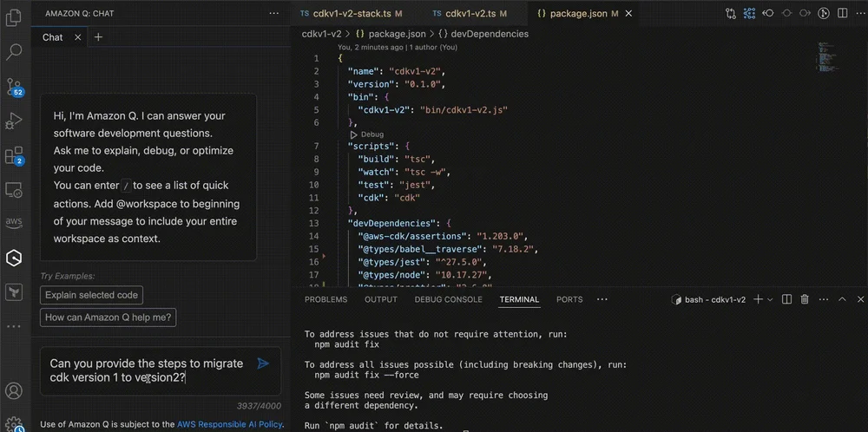Open the PORTS panel tab

tap(569, 299)
